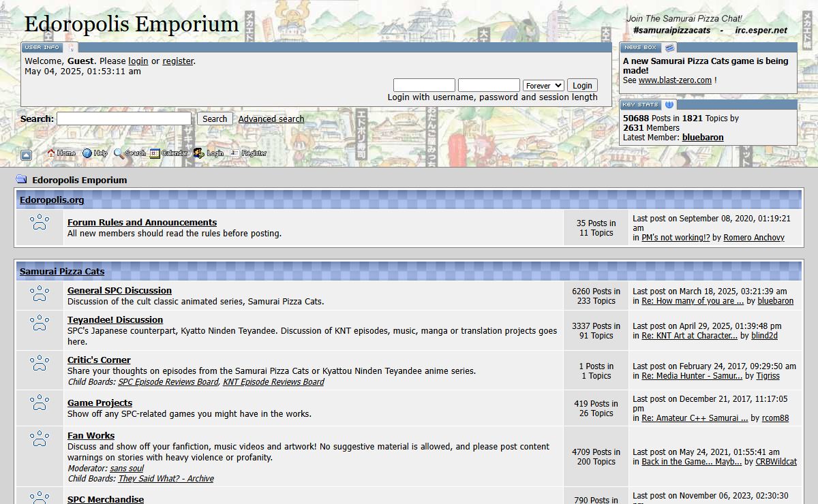Image resolution: width=818 pixels, height=504 pixels.
Task: Open Calendar in the navigation menu
Action: 168,153
